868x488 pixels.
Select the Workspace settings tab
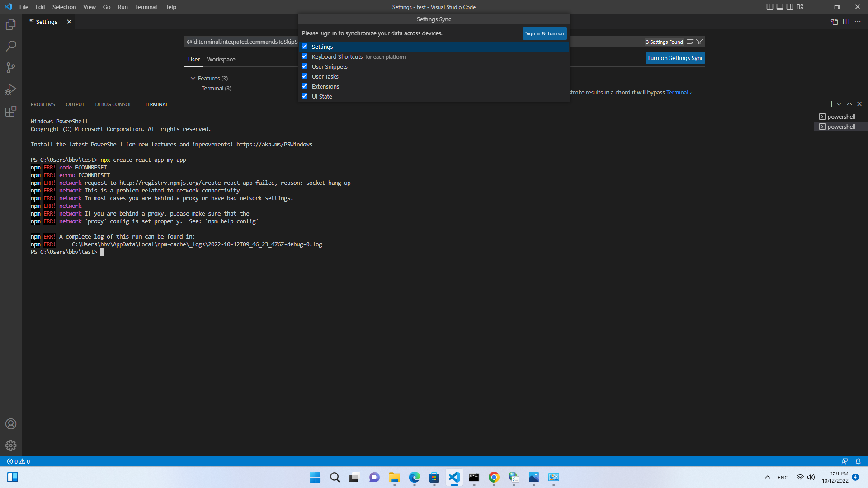tap(221, 59)
